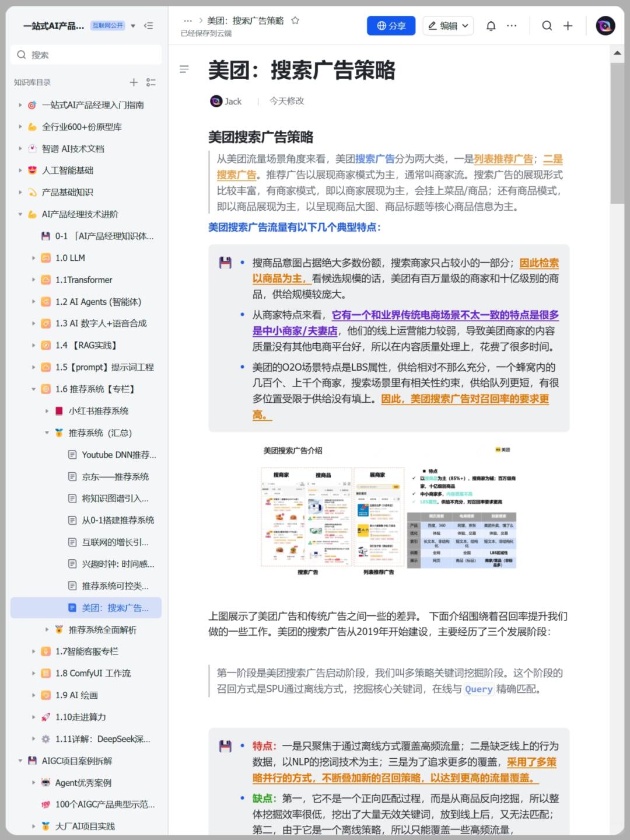Click the 搜索广告 link in the paragraph
Screen dimensions: 630x840
pos(375,159)
